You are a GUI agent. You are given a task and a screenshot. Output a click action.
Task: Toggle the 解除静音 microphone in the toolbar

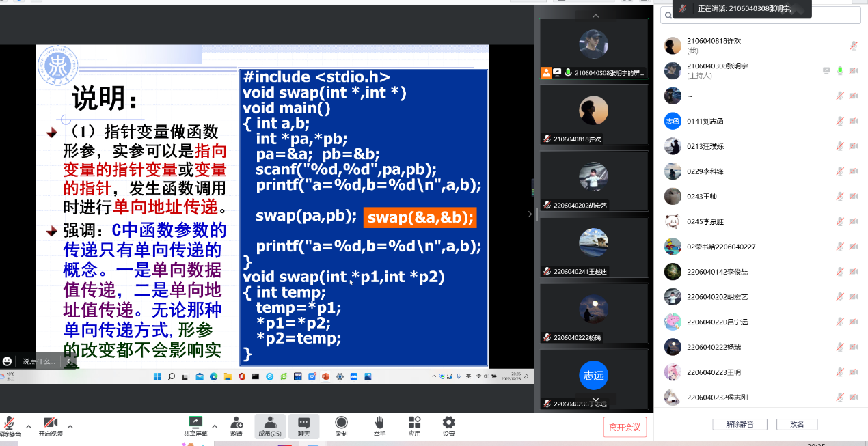(9, 426)
